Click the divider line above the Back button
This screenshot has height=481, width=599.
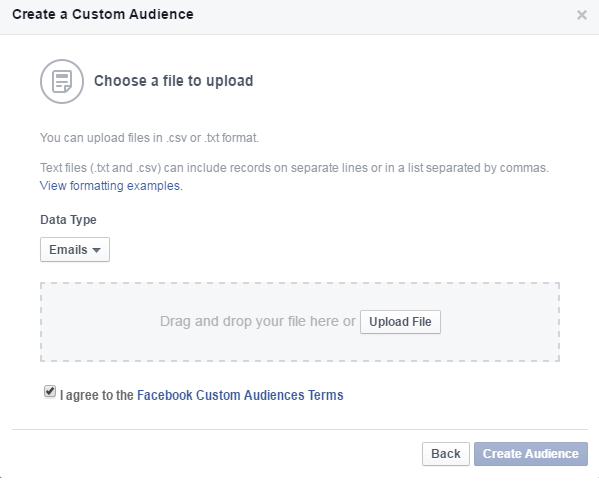(300, 429)
